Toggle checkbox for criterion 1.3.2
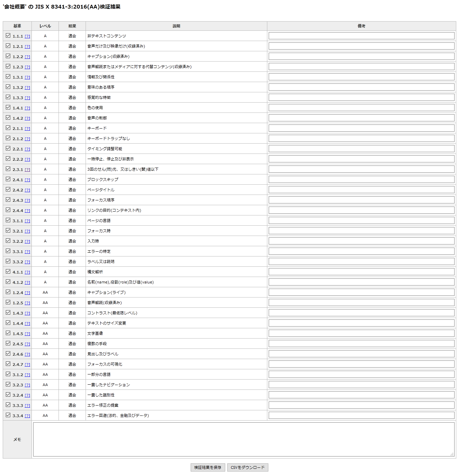The image size is (459, 476). click(x=8, y=87)
